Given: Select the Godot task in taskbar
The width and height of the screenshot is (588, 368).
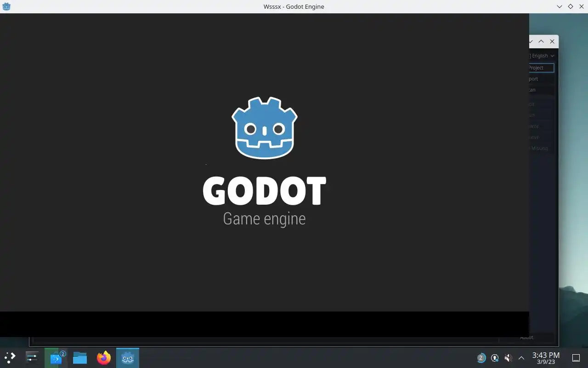Looking at the screenshot, I should tap(128, 357).
